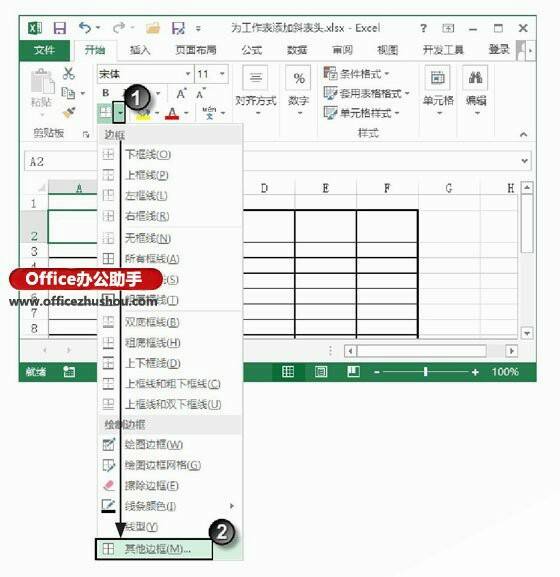Click the Format Painter brush icon

pos(69,112)
